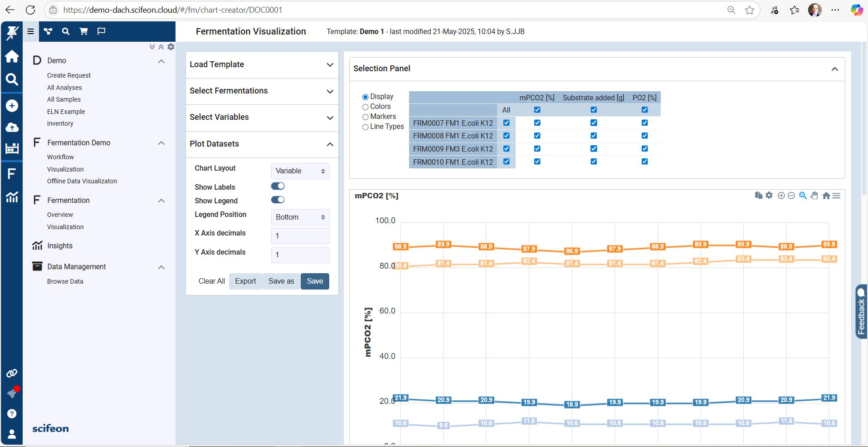Uncheck mPCO2 for FRM0007 FM1 E.coli K12
Image resolution: width=868 pixels, height=447 pixels.
click(x=537, y=123)
